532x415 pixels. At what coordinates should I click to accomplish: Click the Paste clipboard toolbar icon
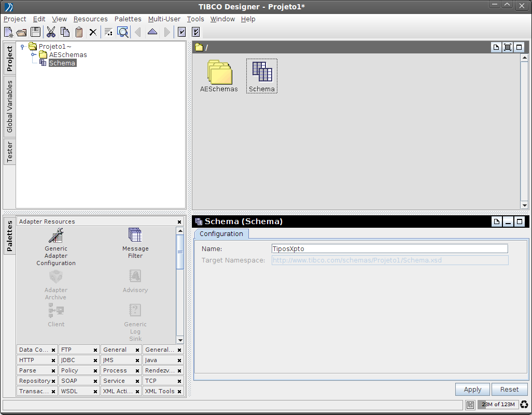(79, 32)
